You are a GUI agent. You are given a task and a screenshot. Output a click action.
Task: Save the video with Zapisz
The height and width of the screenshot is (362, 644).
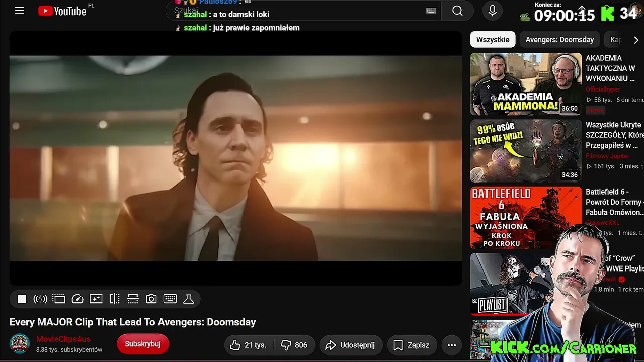(412, 345)
